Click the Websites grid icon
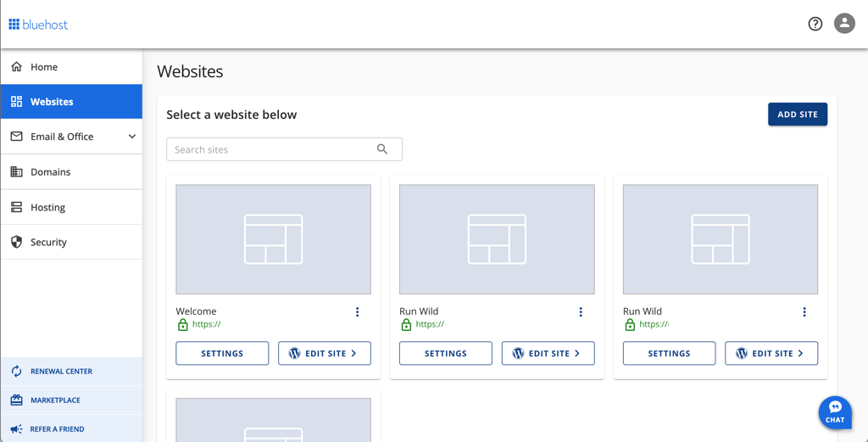The height and width of the screenshot is (442, 868). tap(17, 101)
